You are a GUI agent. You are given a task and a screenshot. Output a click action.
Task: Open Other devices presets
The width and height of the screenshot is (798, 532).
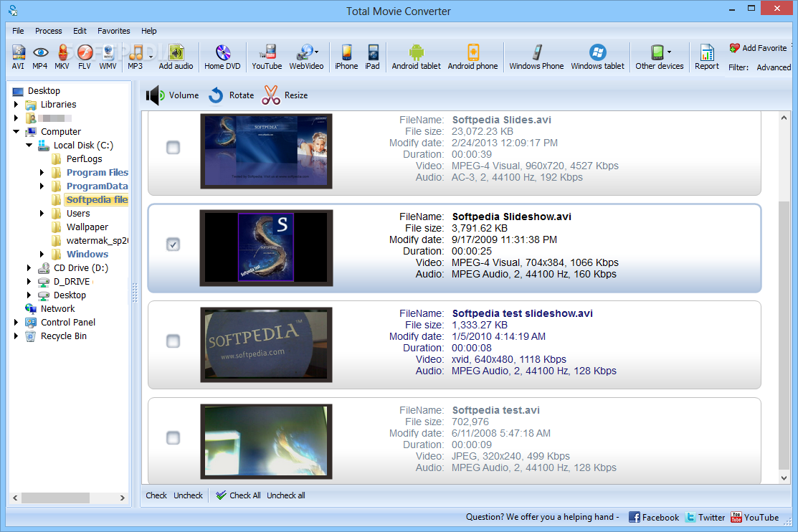(x=660, y=57)
